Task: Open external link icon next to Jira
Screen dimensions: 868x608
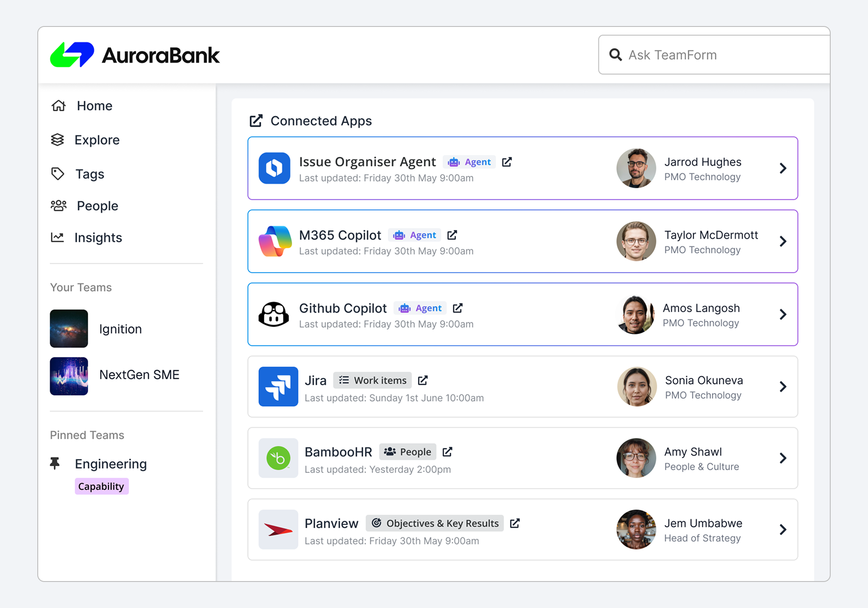Action: [x=423, y=380]
